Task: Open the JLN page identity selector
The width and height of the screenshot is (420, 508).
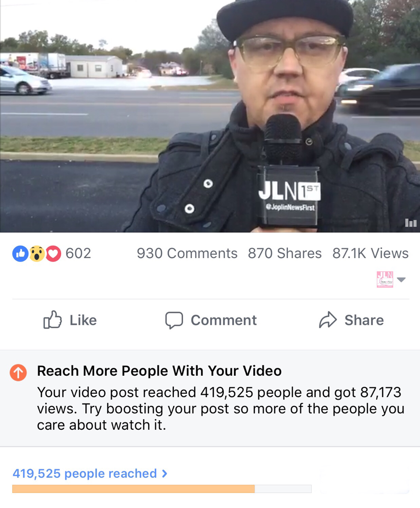Action: coord(385,279)
